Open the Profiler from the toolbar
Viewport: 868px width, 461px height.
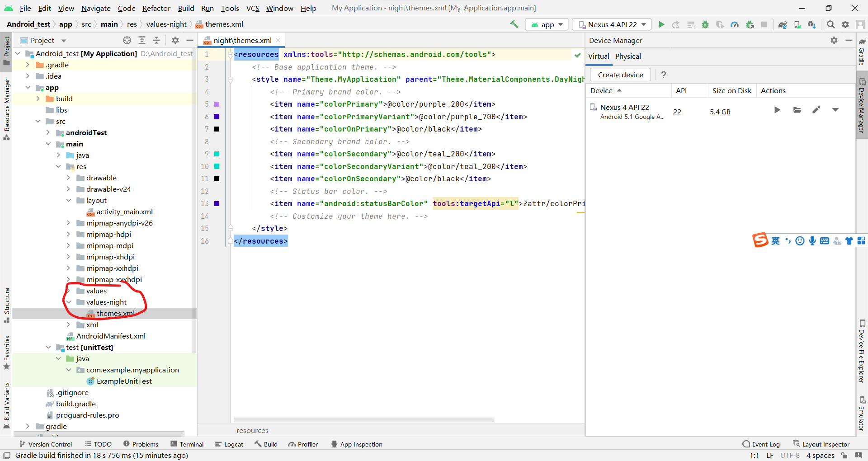click(735, 24)
